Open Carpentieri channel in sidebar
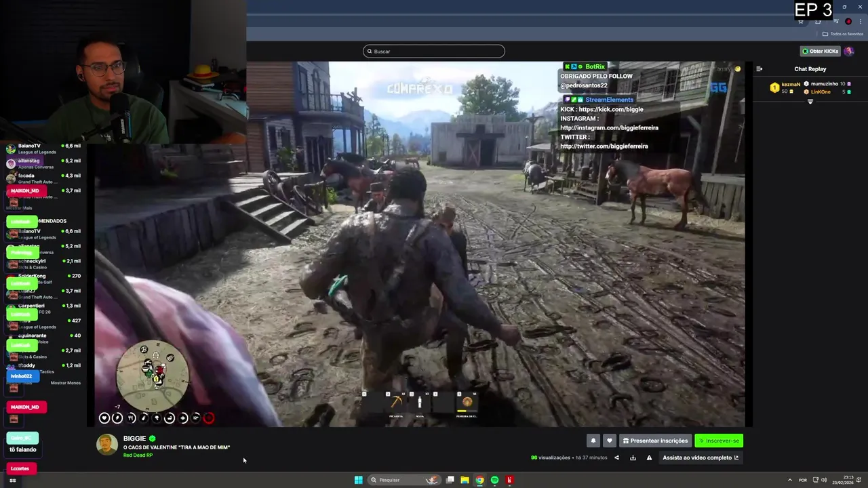868x488 pixels. 43,308
